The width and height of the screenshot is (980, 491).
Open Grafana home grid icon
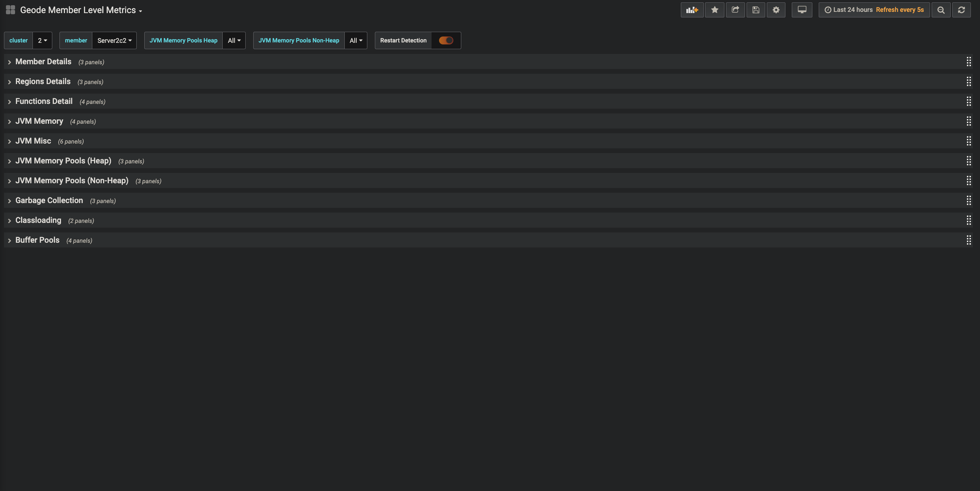[10, 10]
